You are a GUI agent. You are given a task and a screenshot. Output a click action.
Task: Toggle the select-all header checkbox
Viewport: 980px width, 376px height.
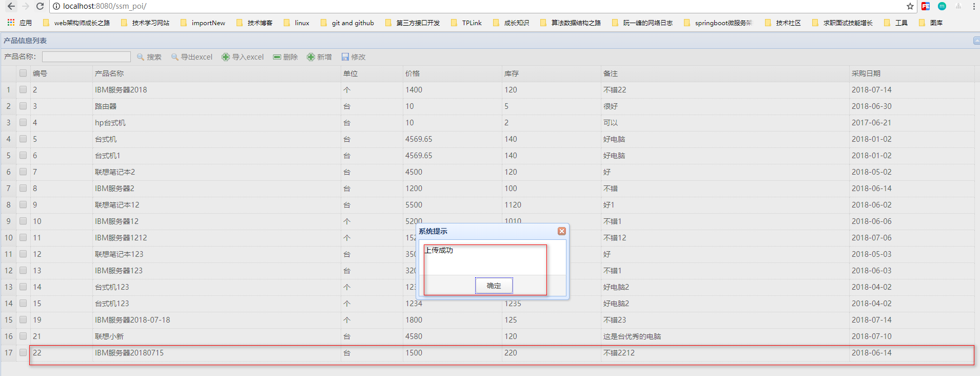tap(23, 73)
